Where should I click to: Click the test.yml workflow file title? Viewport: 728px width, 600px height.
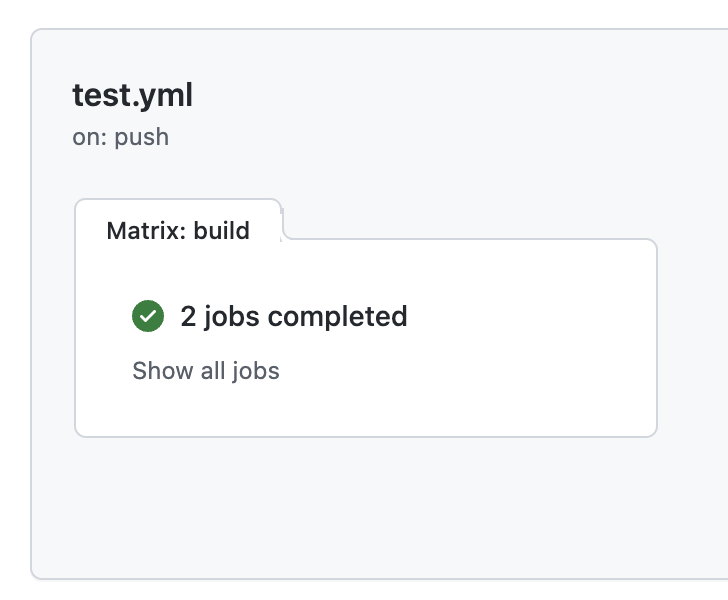pyautogui.click(x=132, y=95)
